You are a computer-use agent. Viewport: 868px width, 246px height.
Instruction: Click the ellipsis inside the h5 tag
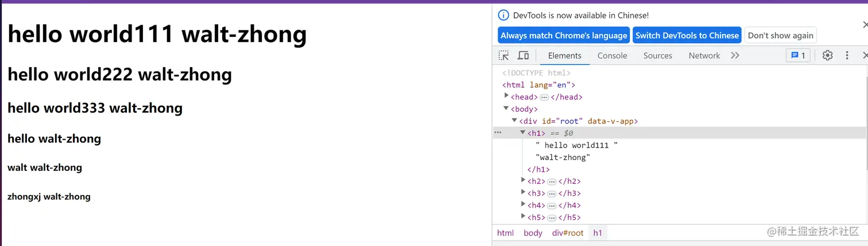pos(552,218)
